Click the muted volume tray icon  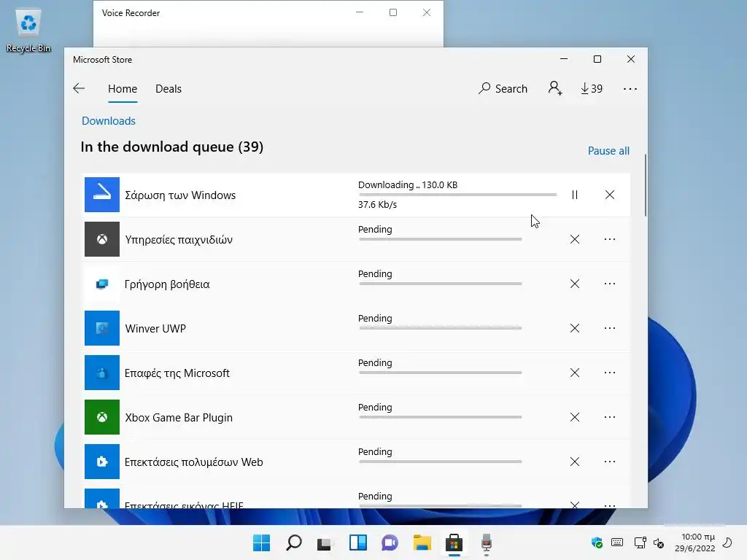659,542
